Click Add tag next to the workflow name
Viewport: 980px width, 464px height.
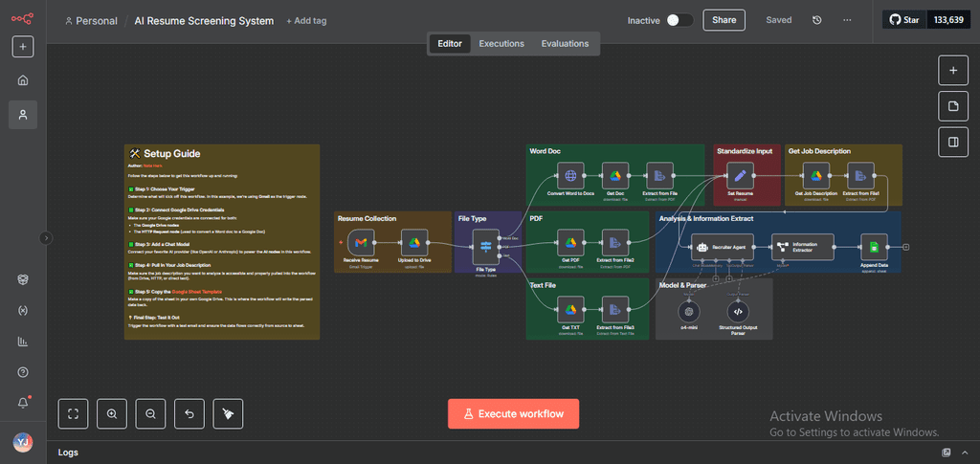coord(306,21)
